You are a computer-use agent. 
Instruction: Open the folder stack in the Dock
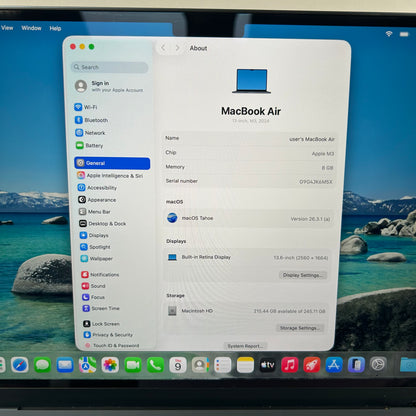tap(408, 365)
